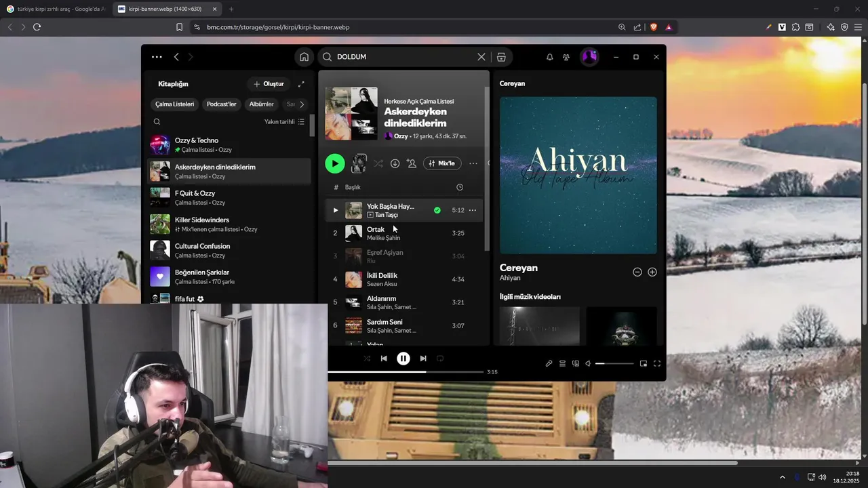Select the Aldanırım track
The height and width of the screenshot is (488, 868).
pyautogui.click(x=404, y=302)
